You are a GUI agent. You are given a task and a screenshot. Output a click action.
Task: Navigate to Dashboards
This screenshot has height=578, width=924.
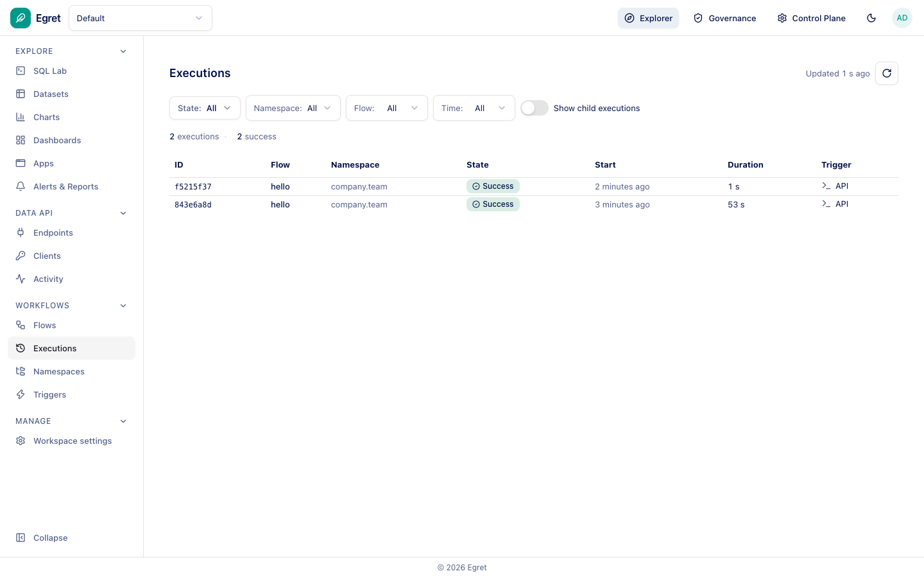coord(71,141)
